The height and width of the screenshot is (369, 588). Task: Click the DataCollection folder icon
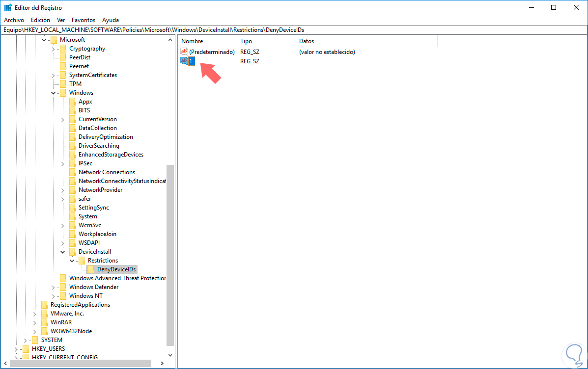click(72, 128)
